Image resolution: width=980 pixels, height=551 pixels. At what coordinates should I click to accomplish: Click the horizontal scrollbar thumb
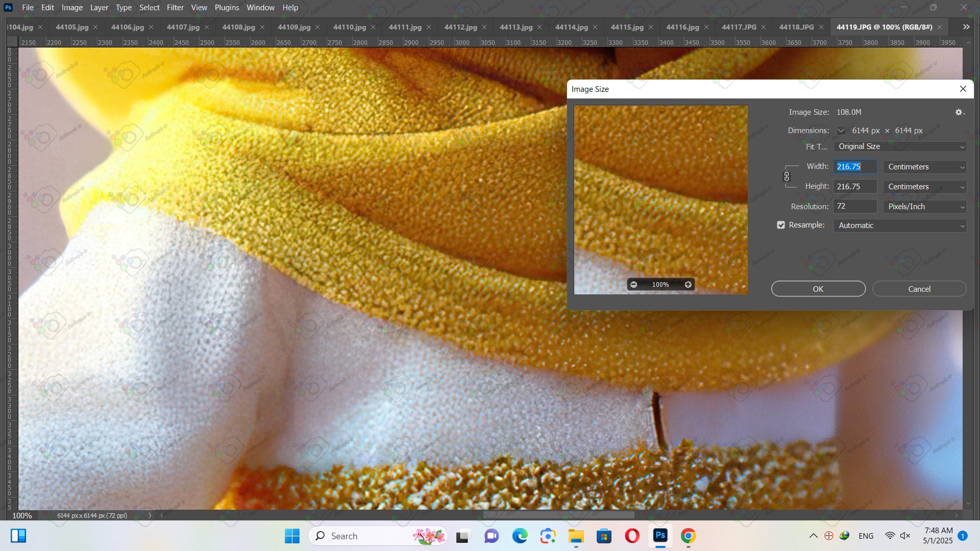click(558, 515)
